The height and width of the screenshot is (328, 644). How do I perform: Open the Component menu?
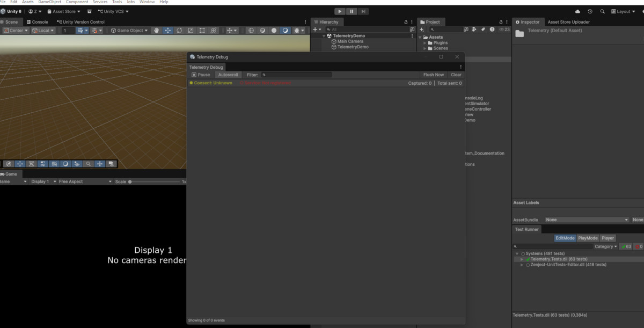pyautogui.click(x=77, y=2)
